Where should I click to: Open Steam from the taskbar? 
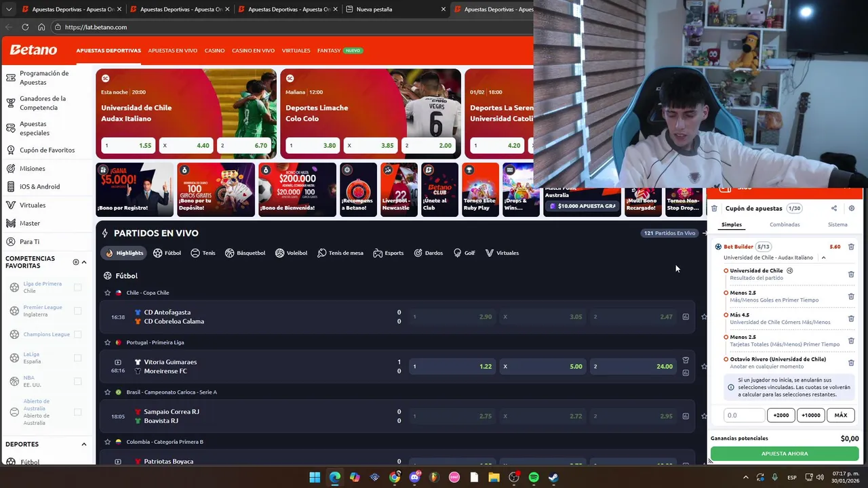coord(553,477)
